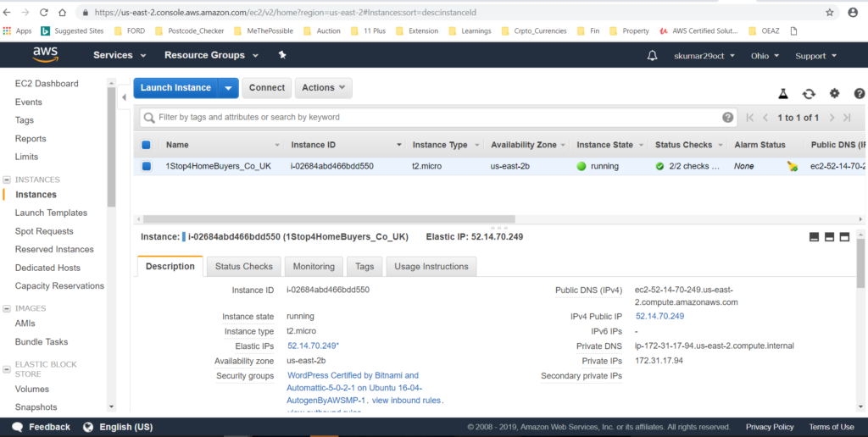Click the filter by tags search field
868x437 pixels.
click(x=437, y=117)
